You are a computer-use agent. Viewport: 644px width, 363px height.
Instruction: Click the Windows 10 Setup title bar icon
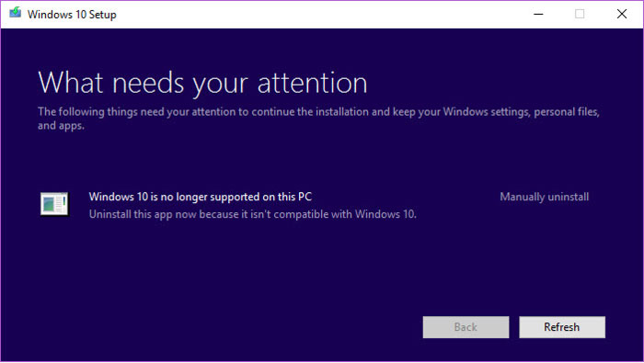click(x=16, y=13)
